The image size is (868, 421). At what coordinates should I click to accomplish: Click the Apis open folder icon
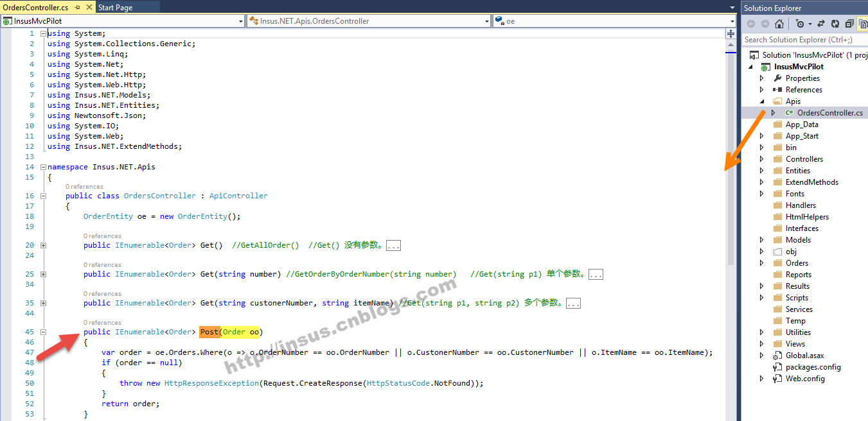pos(777,101)
